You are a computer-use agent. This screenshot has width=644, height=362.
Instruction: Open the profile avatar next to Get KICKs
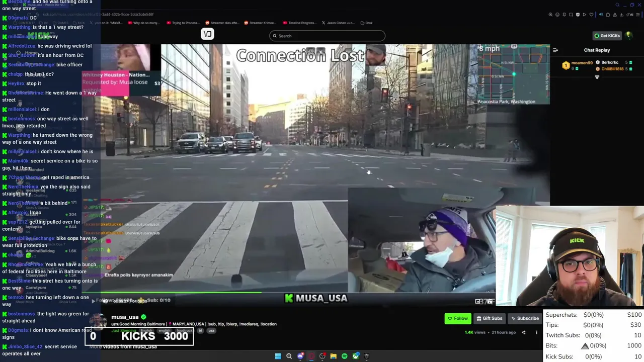(629, 35)
